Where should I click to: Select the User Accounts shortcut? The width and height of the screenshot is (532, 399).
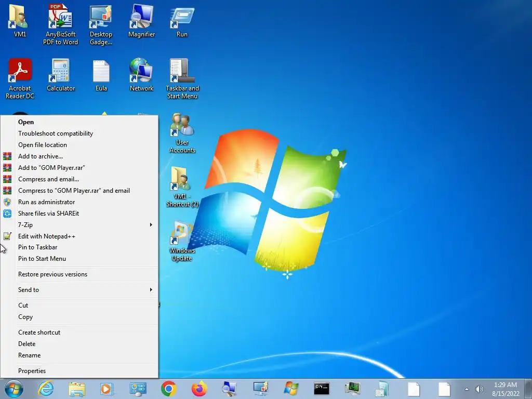click(x=182, y=132)
